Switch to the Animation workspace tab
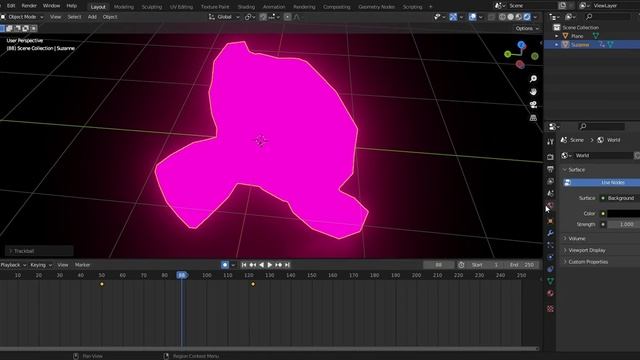Viewport: 640px width, 360px height. click(x=274, y=7)
